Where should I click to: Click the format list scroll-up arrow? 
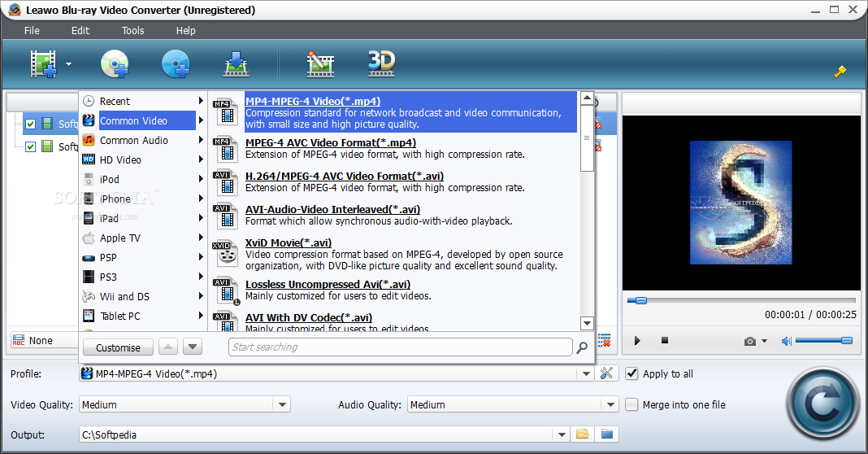(587, 98)
